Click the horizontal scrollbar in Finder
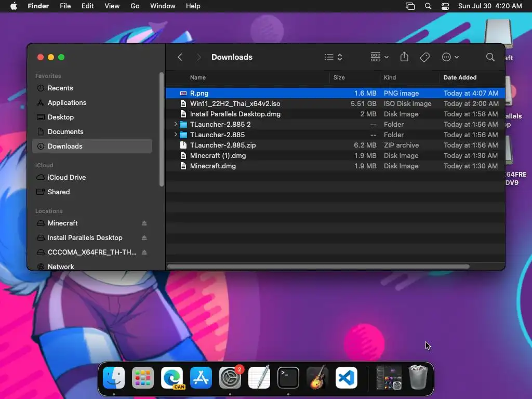The width and height of the screenshot is (532, 399). click(x=318, y=267)
